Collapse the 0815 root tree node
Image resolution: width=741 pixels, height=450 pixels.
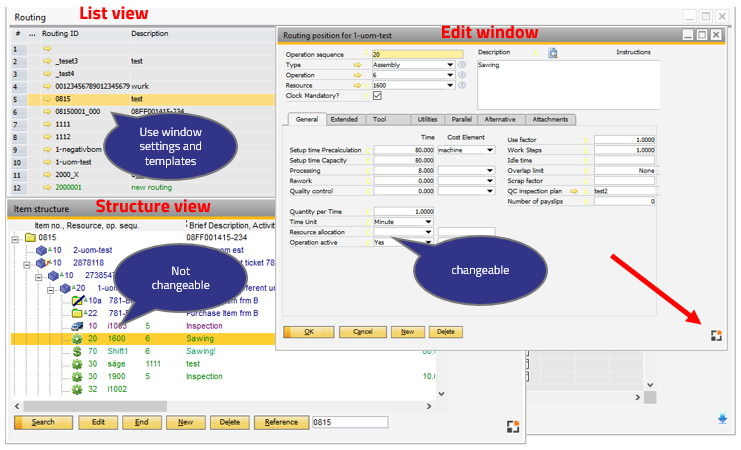(16, 238)
